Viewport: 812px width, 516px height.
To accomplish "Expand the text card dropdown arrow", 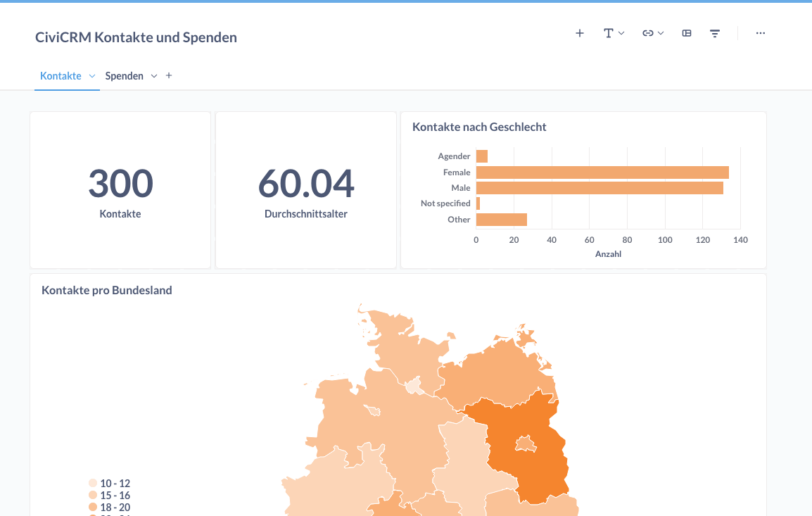I will [x=622, y=33].
